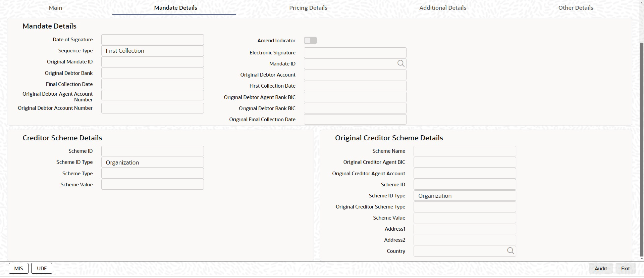
Task: Toggle the Amend Indicator switch
Action: [310, 40]
